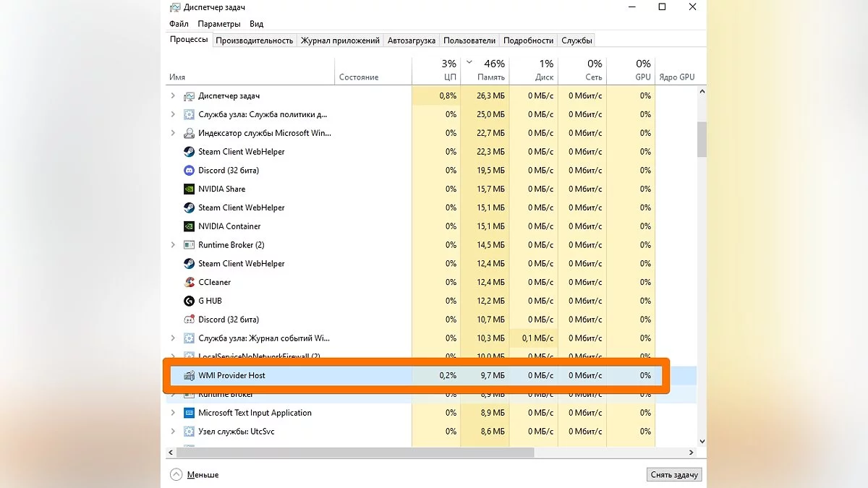Switch to the Производительность tab

tap(254, 40)
